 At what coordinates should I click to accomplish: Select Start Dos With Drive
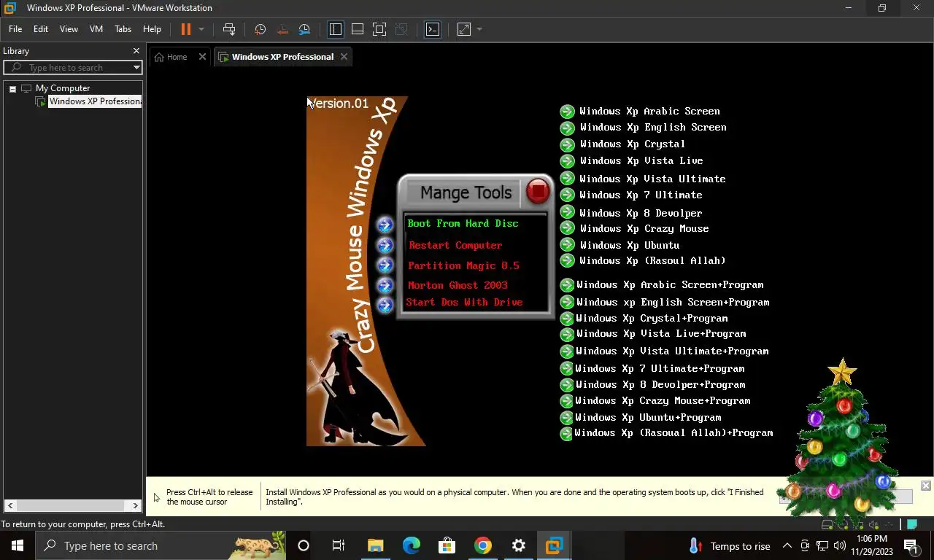click(464, 303)
